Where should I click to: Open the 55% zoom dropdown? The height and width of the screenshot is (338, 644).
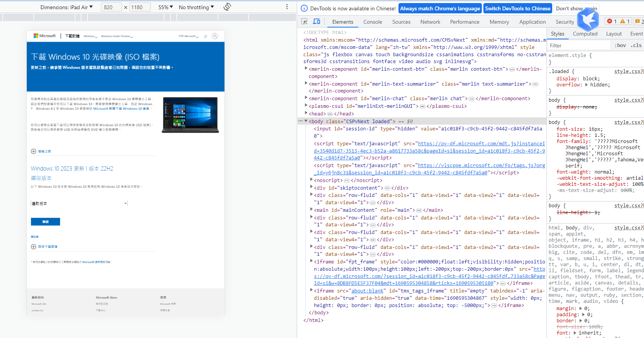point(166,7)
